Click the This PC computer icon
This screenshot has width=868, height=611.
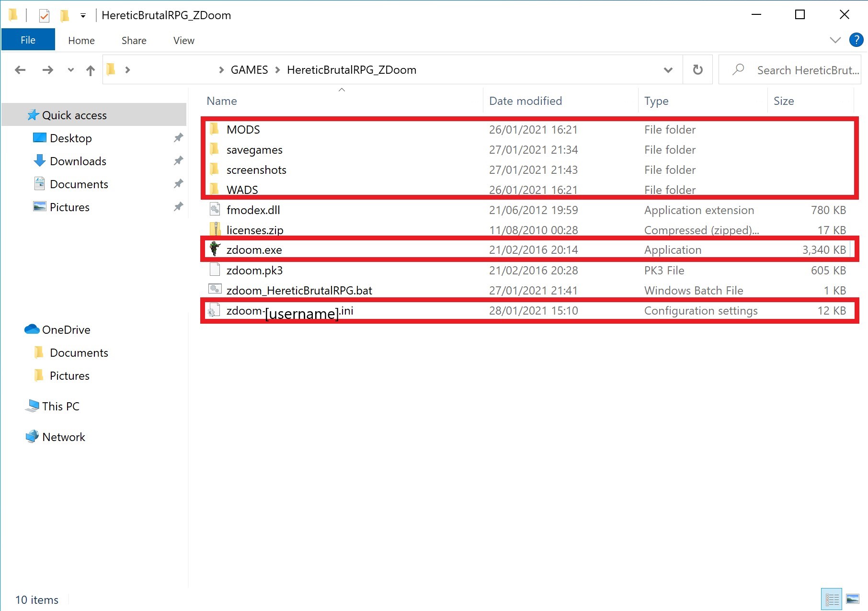click(32, 406)
